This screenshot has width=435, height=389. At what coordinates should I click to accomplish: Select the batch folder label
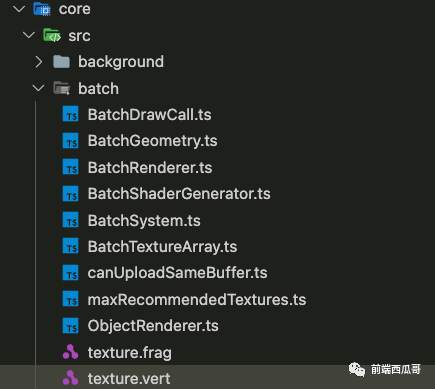coord(98,89)
